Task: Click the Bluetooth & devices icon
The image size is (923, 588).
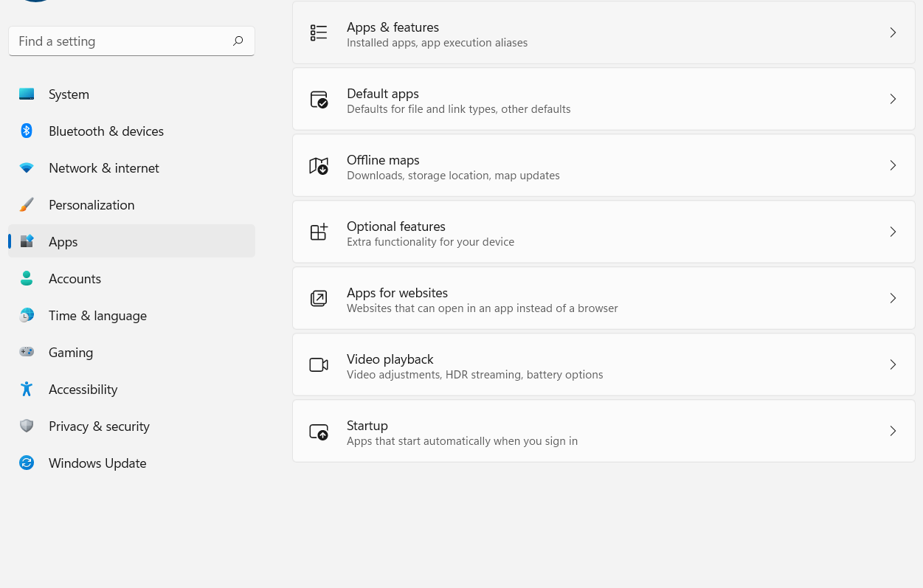Action: [x=27, y=131]
